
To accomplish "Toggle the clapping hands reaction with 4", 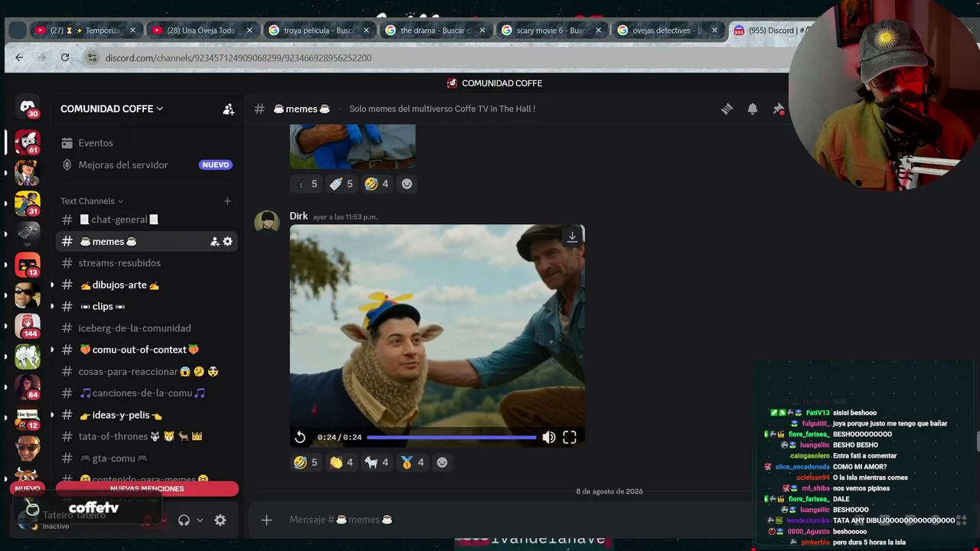I will coord(341,462).
